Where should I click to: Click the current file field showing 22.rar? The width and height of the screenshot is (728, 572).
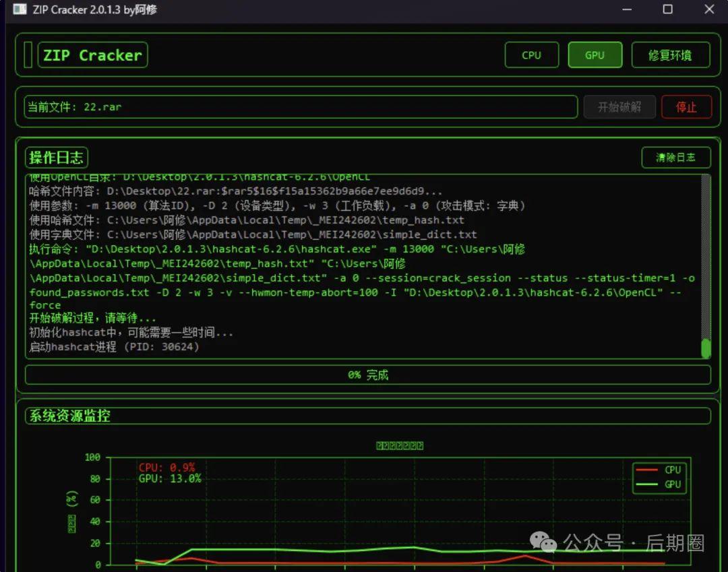click(x=301, y=107)
